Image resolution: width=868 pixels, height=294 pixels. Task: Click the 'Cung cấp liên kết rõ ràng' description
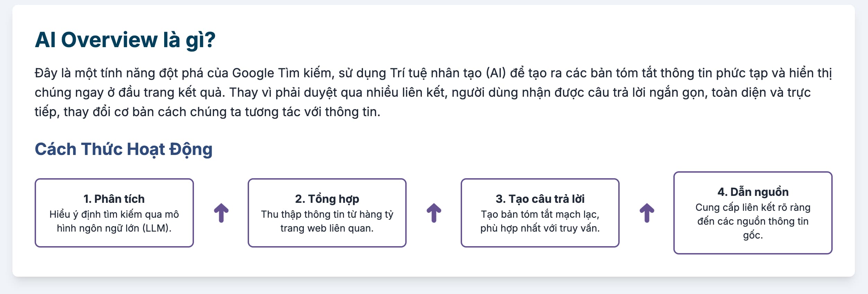pyautogui.click(x=753, y=207)
